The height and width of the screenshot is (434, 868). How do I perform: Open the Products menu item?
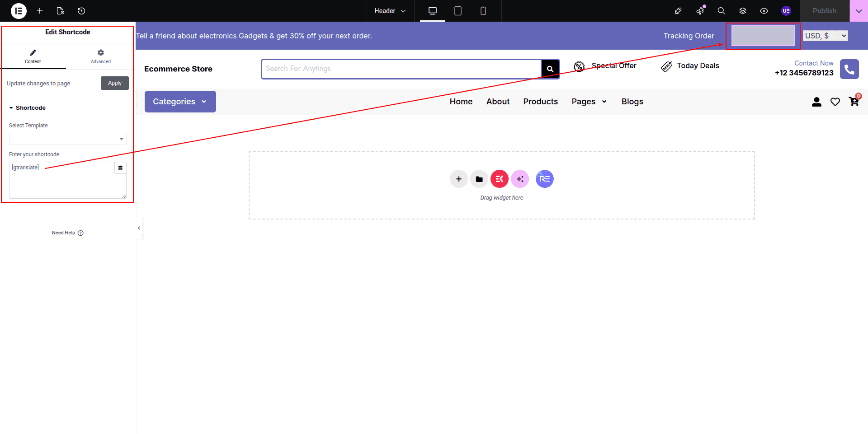pyautogui.click(x=540, y=102)
